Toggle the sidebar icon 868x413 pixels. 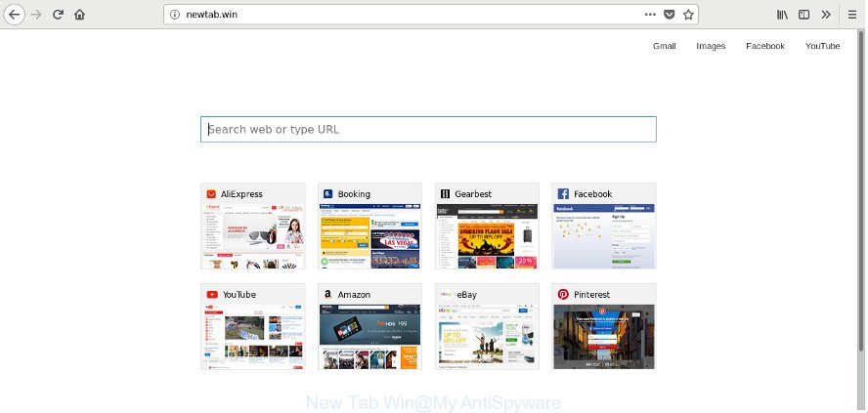tap(803, 15)
